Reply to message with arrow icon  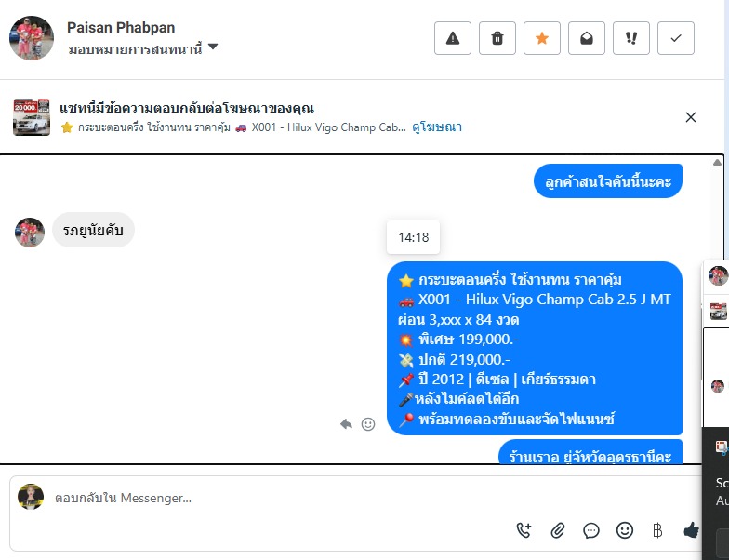pos(346,424)
